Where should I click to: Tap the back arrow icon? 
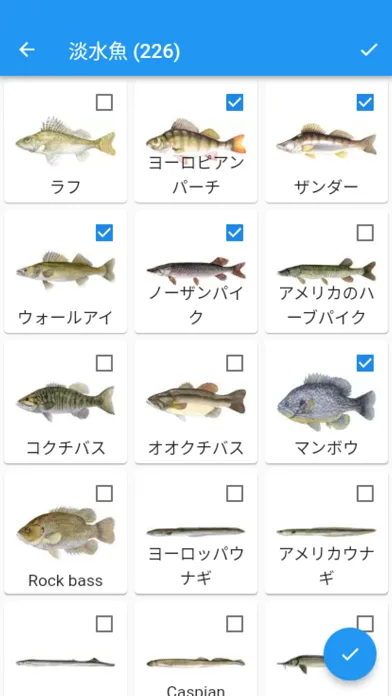click(27, 50)
